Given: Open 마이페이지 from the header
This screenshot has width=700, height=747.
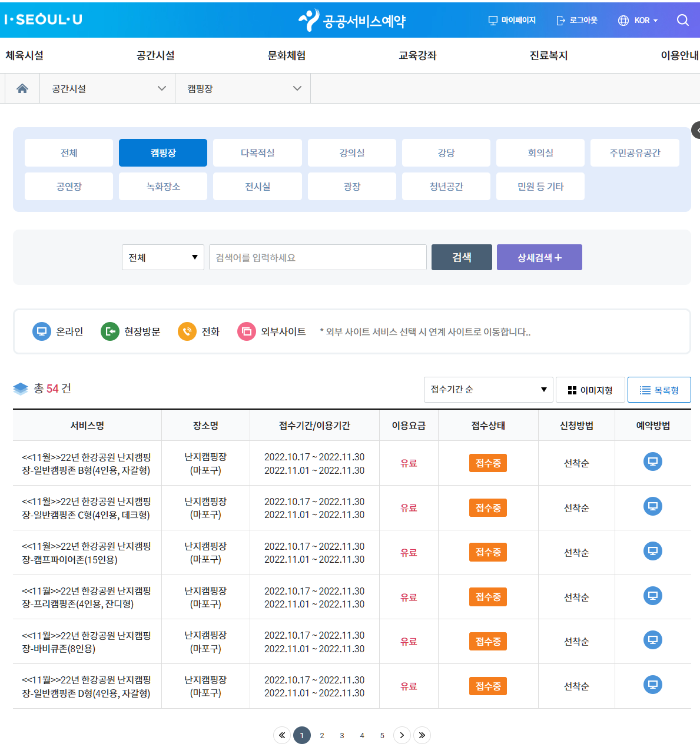Looking at the screenshot, I should (512, 20).
